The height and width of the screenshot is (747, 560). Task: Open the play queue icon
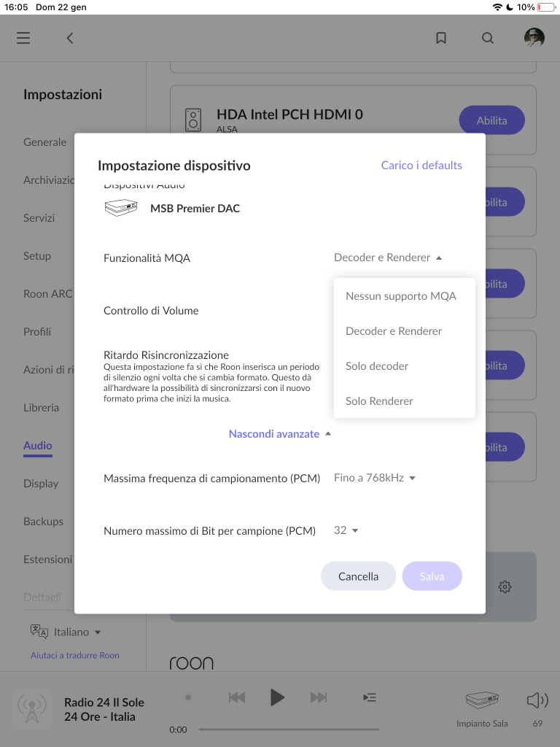[370, 697]
